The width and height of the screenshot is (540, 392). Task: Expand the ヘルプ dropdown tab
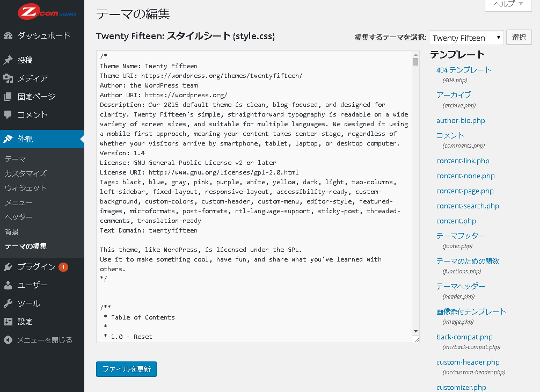(x=508, y=4)
